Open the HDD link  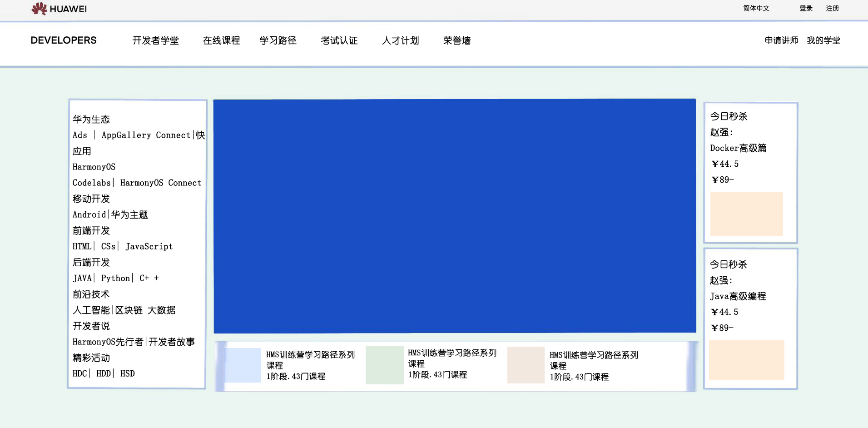click(x=104, y=373)
